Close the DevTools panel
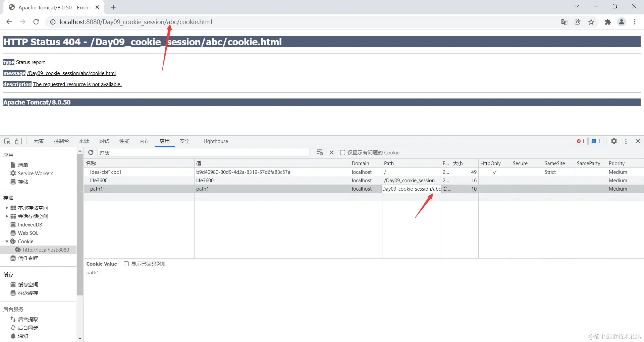The width and height of the screenshot is (644, 342). tap(638, 141)
